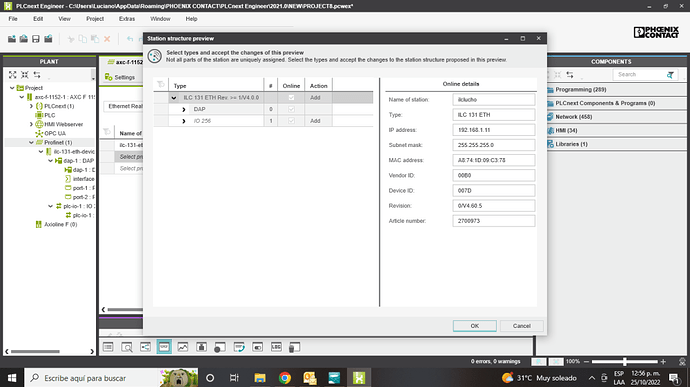Open the View menu
Image resolution: width=690 pixels, height=387 pixels.
[64, 19]
